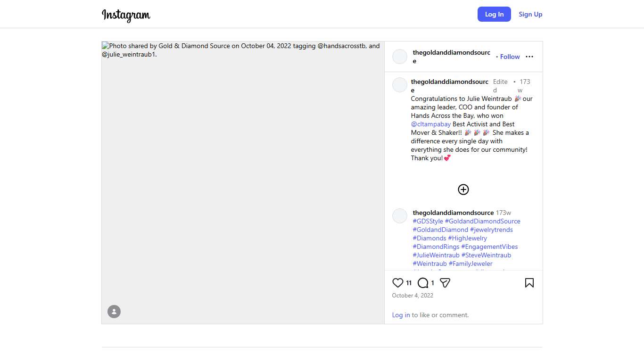The height and width of the screenshot is (362, 644).
Task: Open the October 4, 2022 timestamp
Action: pyautogui.click(x=413, y=296)
